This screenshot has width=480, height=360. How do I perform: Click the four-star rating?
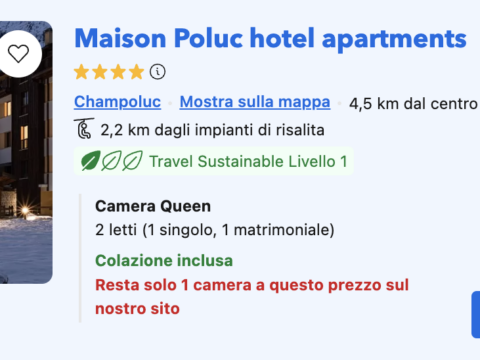tap(109, 72)
